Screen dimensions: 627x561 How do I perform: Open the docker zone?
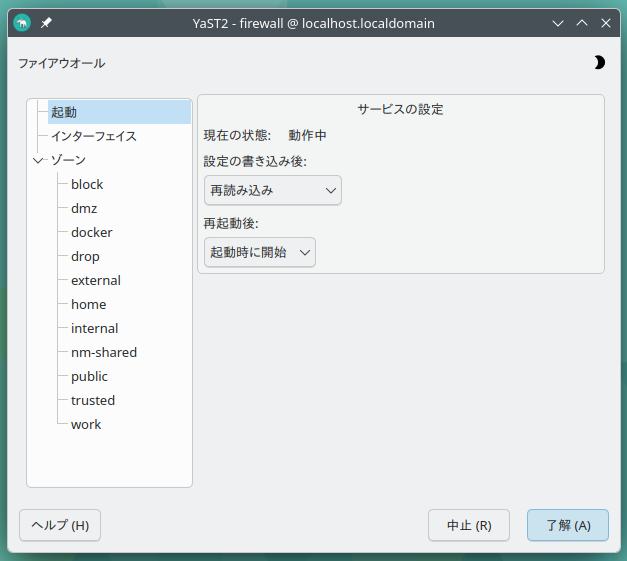(91, 232)
